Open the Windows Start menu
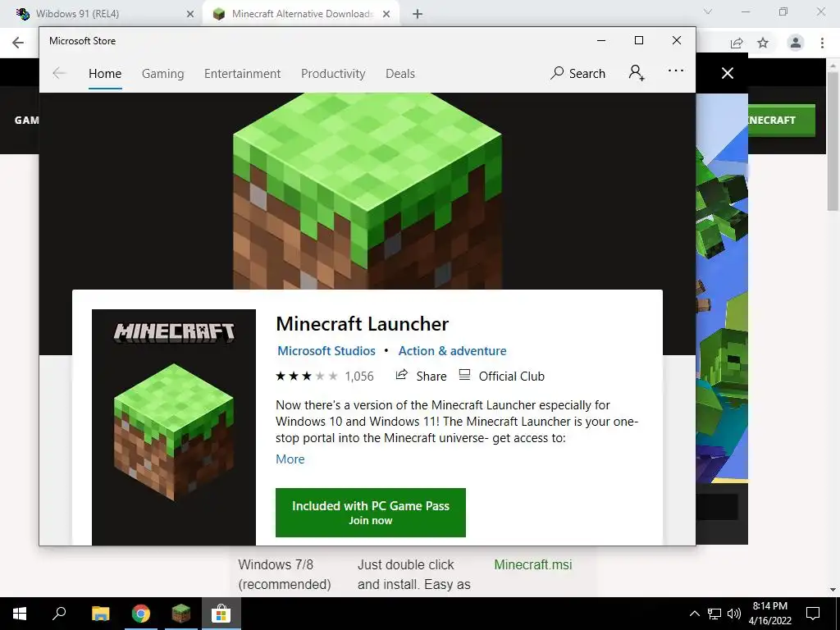This screenshot has width=840, height=630. 20,614
